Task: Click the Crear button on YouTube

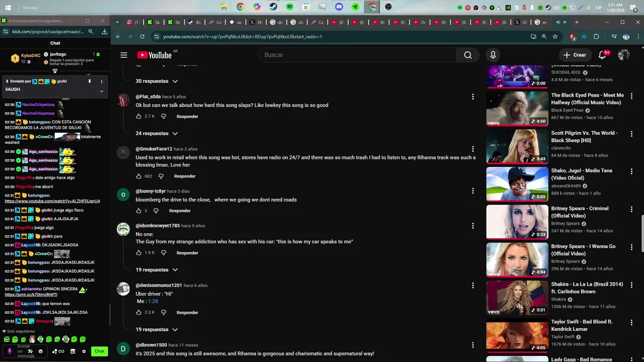Action: (x=575, y=55)
